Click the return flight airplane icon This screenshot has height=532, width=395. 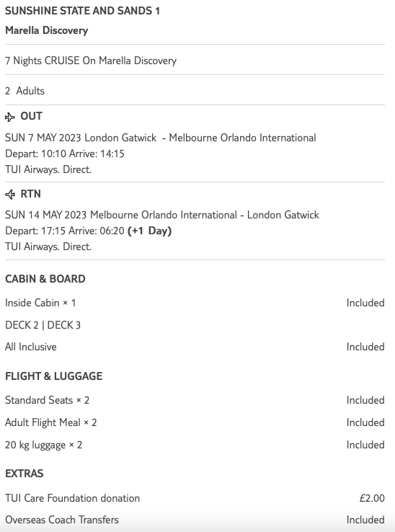[x=10, y=195]
